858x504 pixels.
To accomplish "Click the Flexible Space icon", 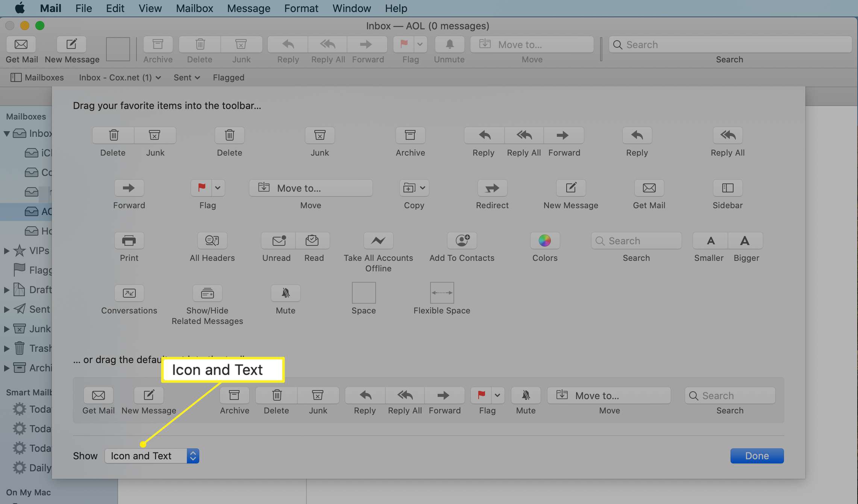I will point(442,292).
